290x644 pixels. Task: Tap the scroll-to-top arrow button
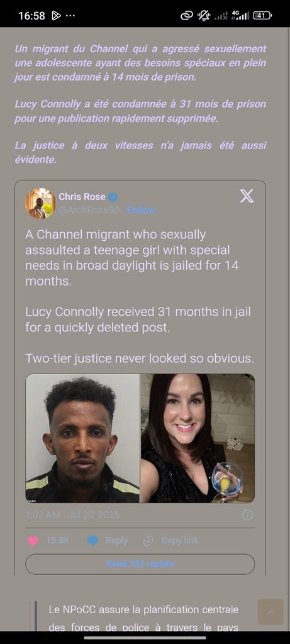click(x=270, y=612)
